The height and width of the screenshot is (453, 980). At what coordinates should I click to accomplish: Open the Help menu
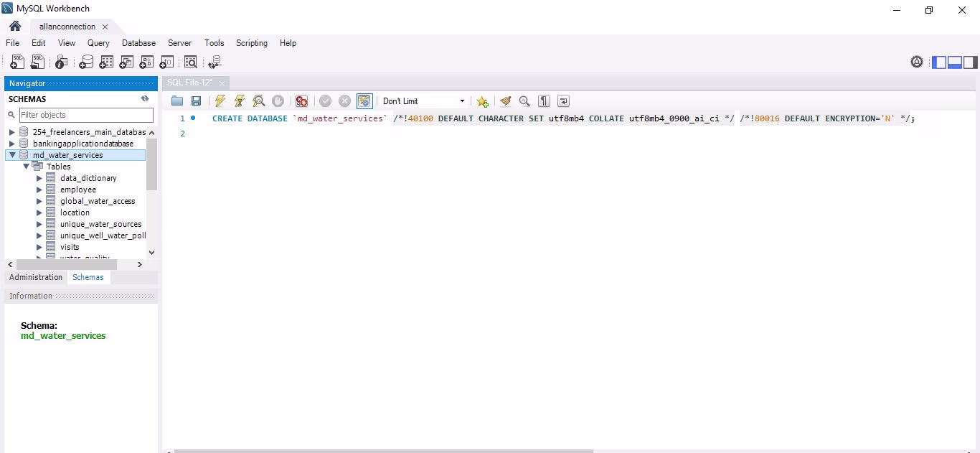288,43
